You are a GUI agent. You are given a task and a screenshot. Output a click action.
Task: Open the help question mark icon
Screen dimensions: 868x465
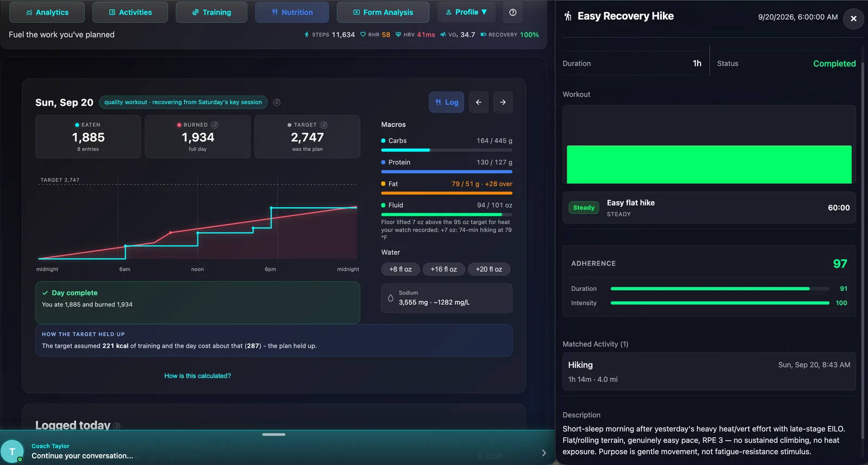(x=513, y=12)
